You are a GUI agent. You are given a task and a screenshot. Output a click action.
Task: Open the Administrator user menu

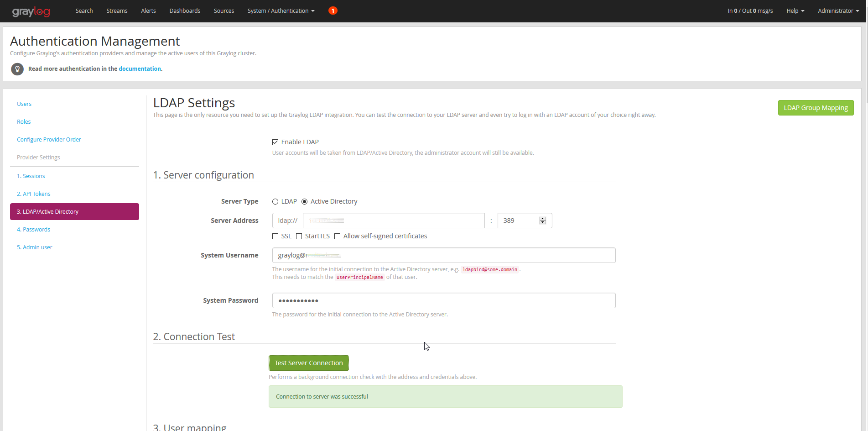(x=838, y=11)
